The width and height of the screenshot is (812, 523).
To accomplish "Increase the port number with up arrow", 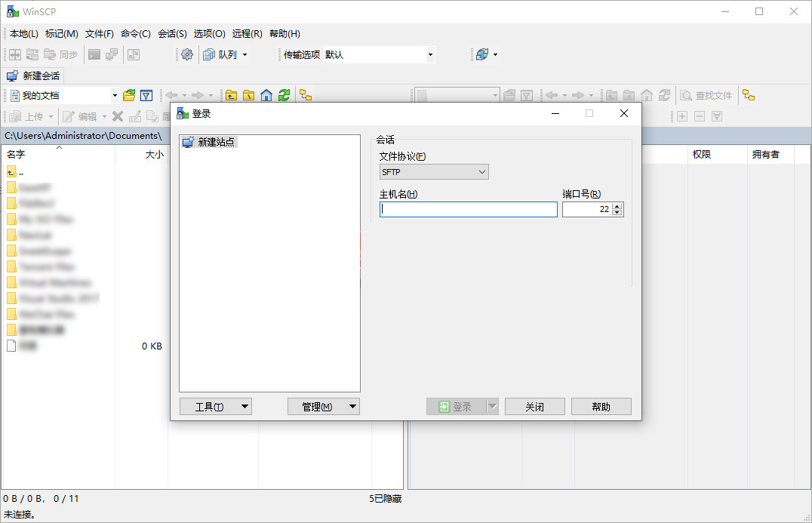I will [617, 206].
